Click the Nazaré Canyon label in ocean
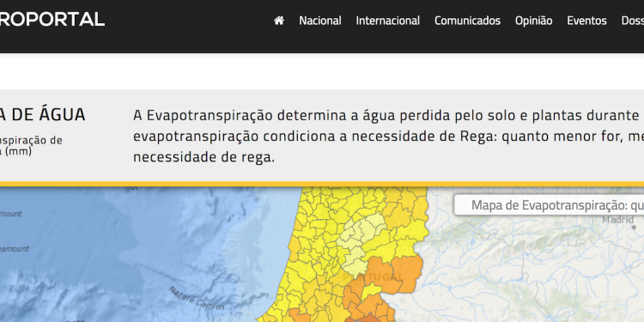644x322 pixels. click(x=197, y=299)
